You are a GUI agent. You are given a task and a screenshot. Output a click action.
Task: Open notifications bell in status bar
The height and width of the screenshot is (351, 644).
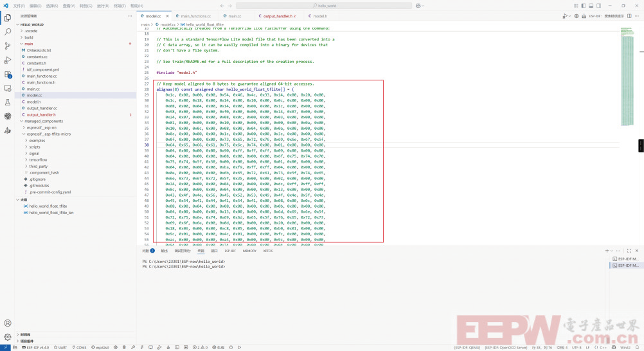point(638,347)
